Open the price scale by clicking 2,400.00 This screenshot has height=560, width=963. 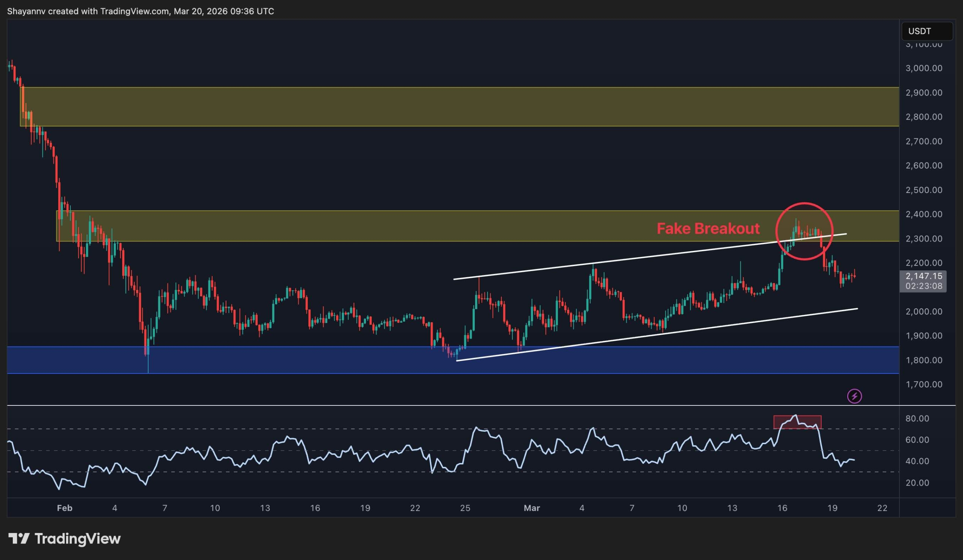[x=923, y=215]
